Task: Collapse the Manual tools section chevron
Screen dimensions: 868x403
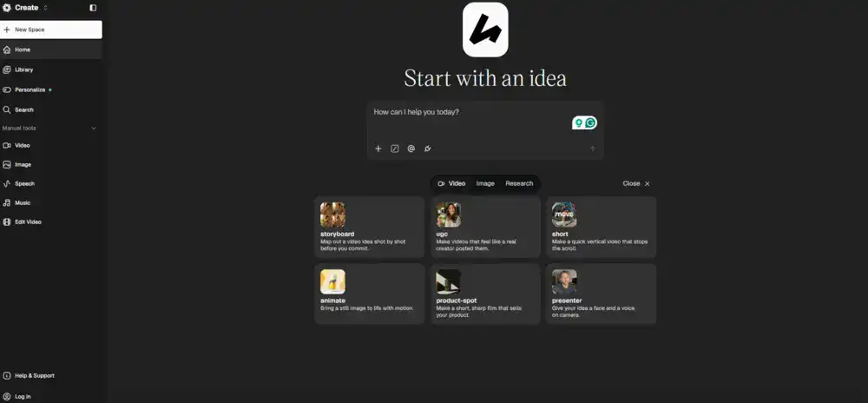Action: (x=94, y=129)
